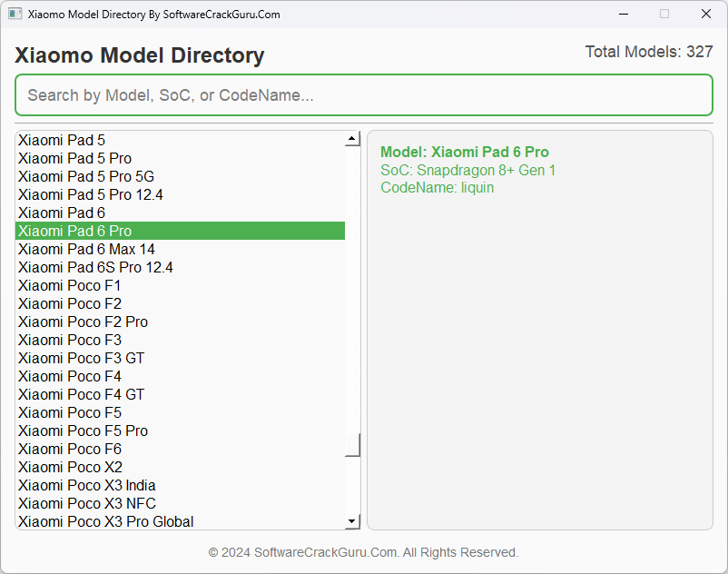The height and width of the screenshot is (574, 728).
Task: Select the highlighted Xiaomi Pad 6 Pro
Action: [x=75, y=231]
